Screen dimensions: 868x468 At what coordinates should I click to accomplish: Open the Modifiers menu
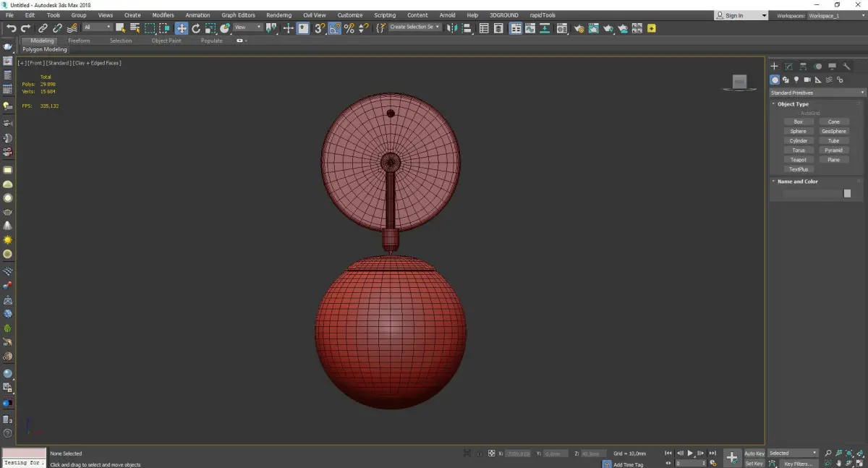point(163,15)
